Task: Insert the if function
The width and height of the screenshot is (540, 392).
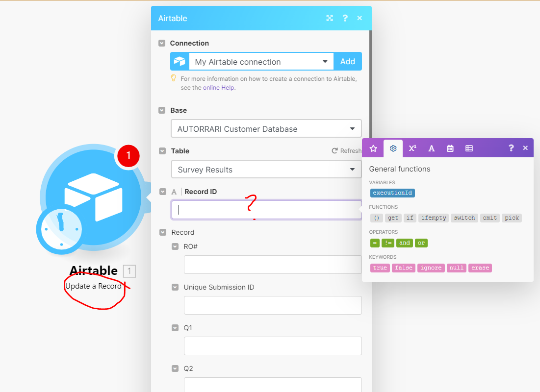Action: pos(410,218)
